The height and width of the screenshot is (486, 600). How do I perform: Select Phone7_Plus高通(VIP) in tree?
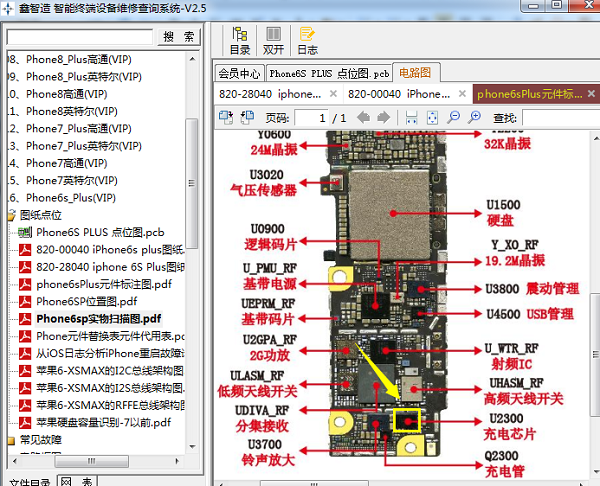[x=79, y=129]
